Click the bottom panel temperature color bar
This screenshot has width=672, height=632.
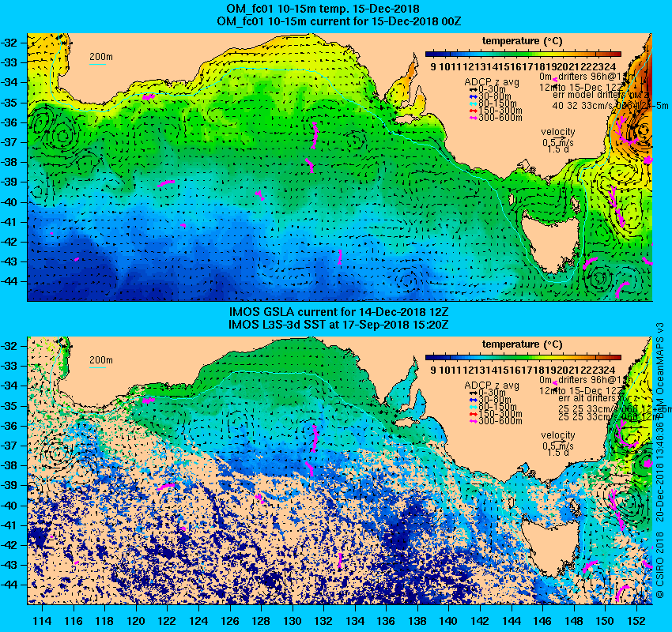click(523, 357)
